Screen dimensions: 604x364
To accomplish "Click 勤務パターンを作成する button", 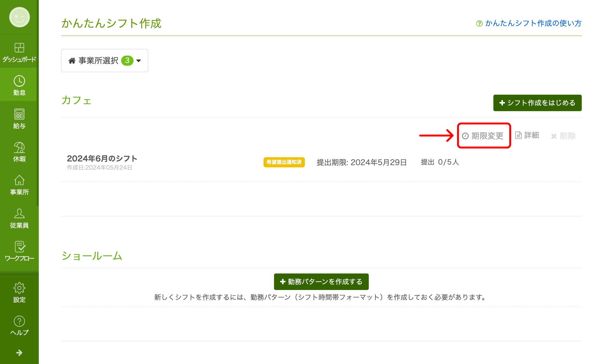I will [321, 282].
